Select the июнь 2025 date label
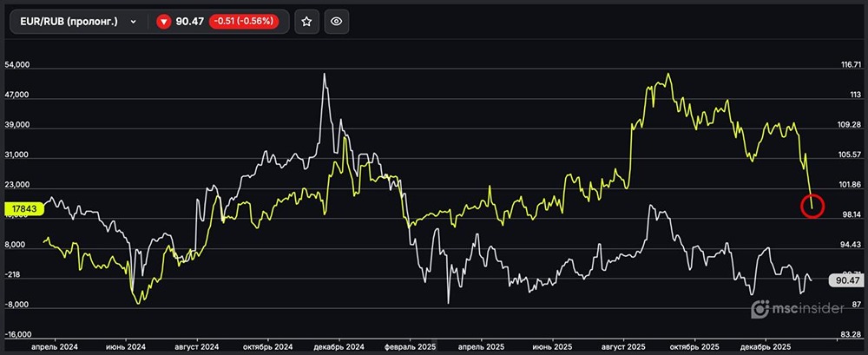The image size is (868, 355). coord(551,346)
